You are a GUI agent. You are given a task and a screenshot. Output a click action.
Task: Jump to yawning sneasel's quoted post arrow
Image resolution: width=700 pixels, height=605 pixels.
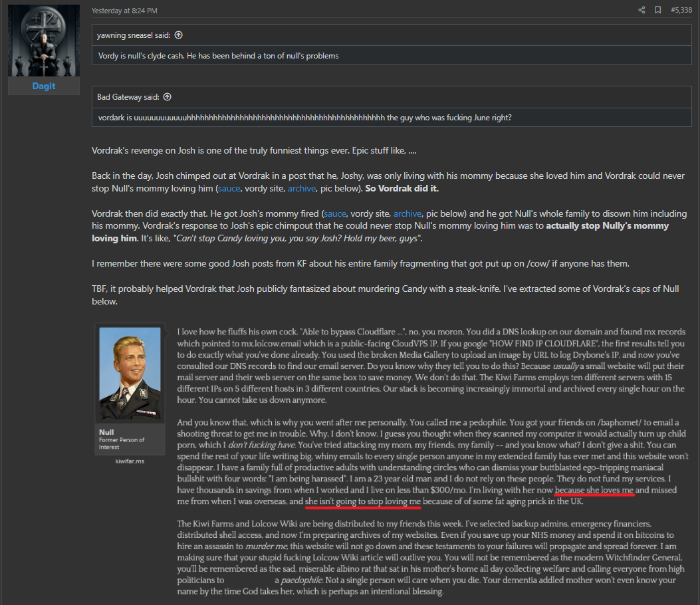click(179, 35)
